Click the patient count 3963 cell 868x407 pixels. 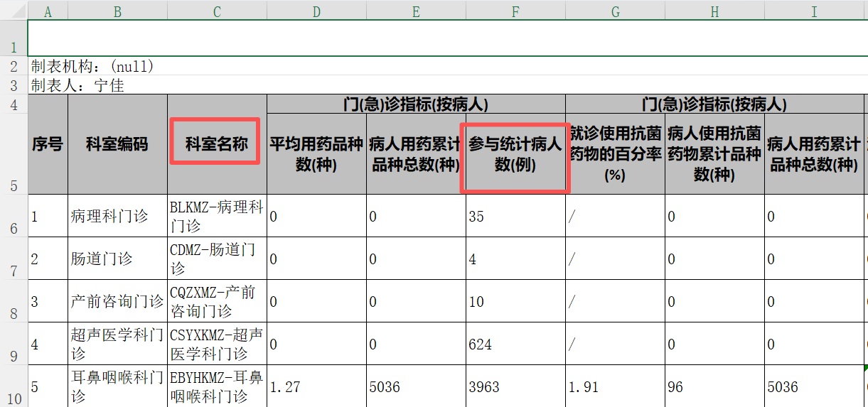tap(515, 386)
